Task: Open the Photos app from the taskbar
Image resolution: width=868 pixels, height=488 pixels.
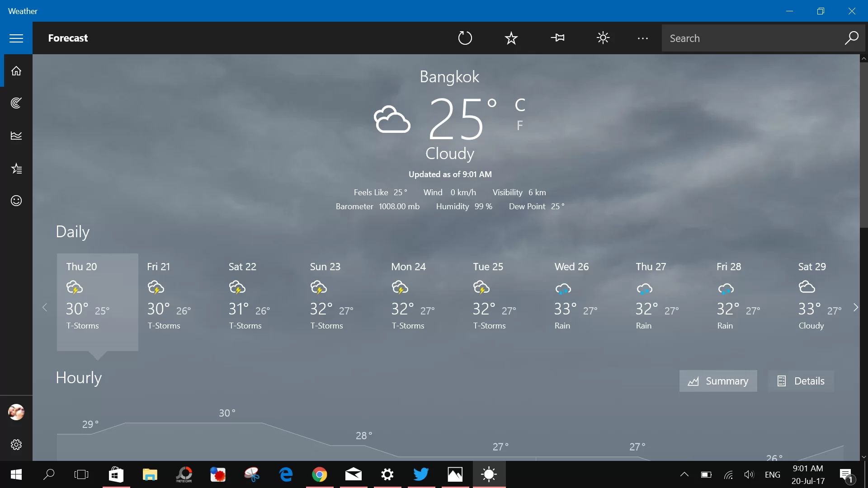Action: pyautogui.click(x=455, y=474)
